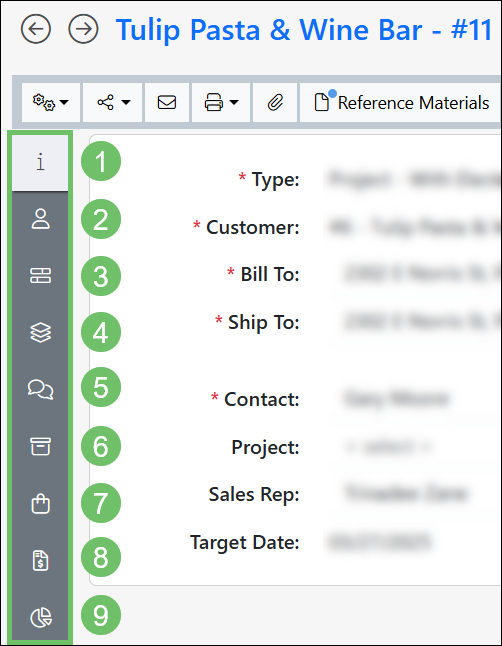The image size is (502, 646).
Task: Click the Contact field value
Action: click(x=396, y=399)
